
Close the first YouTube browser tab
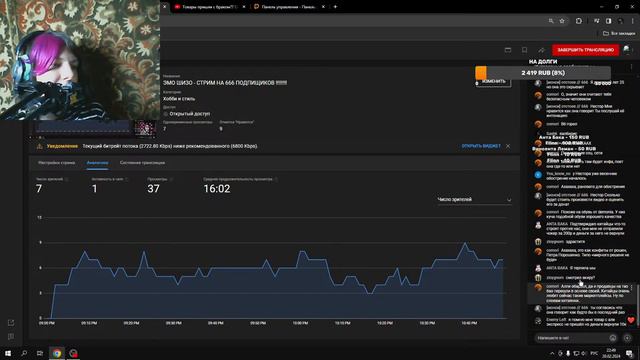pyautogui.click(x=244, y=7)
